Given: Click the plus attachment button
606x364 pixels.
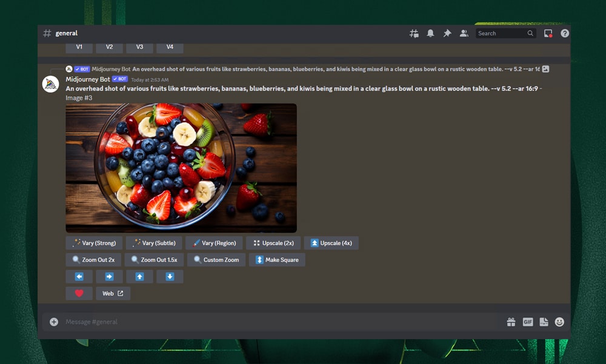Looking at the screenshot, I should tap(54, 322).
